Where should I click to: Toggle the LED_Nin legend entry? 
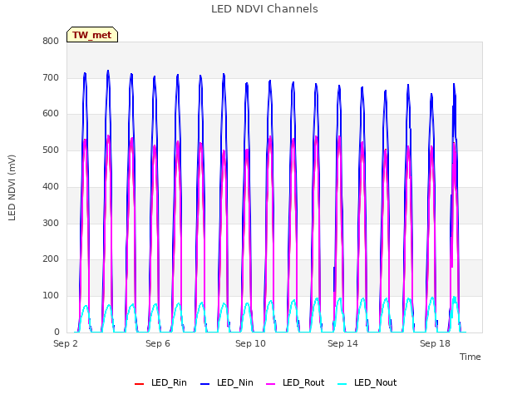tap(227, 382)
